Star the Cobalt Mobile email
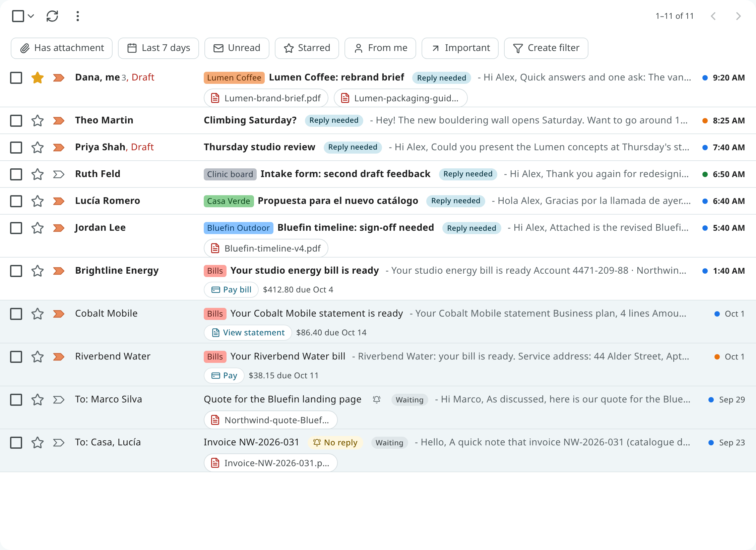This screenshot has height=550, width=756. 38,314
